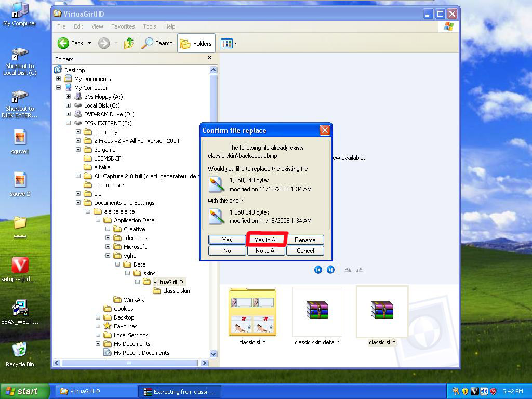Select the 100MSDCF folder
532x399 pixels.
107,158
